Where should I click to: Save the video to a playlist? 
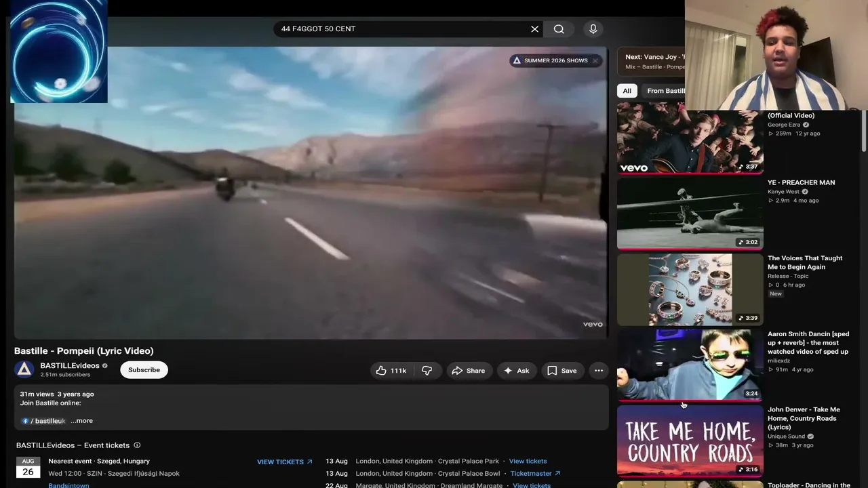coord(562,371)
